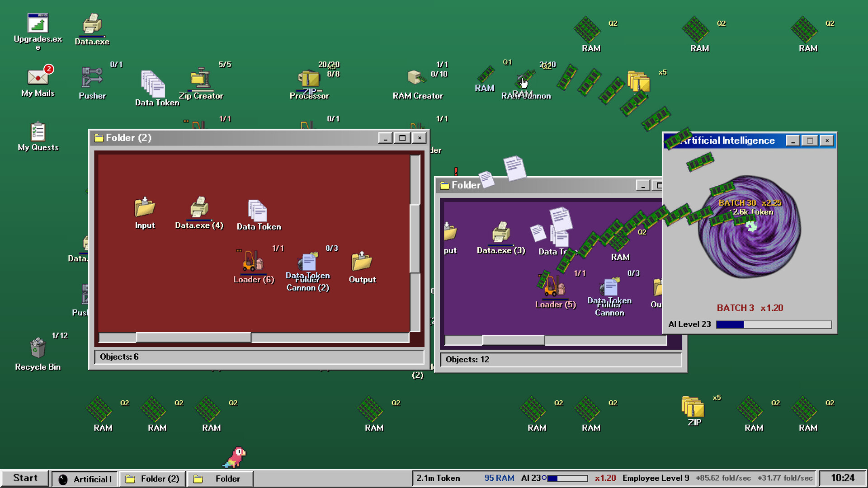The height and width of the screenshot is (488, 868).
Task: Click the horizontal scrollbar in Folder window
Action: (556, 340)
